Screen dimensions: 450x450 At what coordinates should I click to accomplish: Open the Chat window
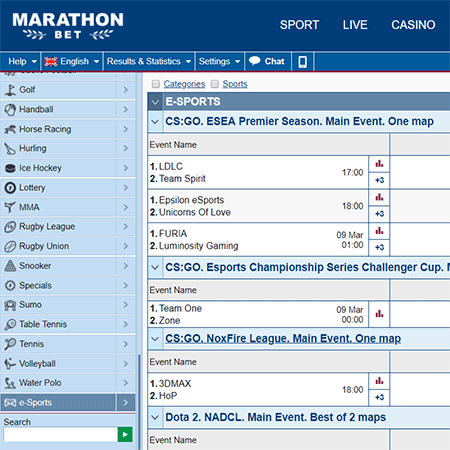point(268,61)
